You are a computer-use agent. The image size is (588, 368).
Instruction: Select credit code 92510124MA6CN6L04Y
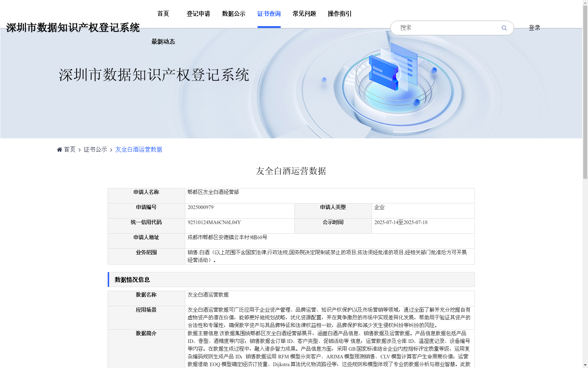(x=214, y=222)
